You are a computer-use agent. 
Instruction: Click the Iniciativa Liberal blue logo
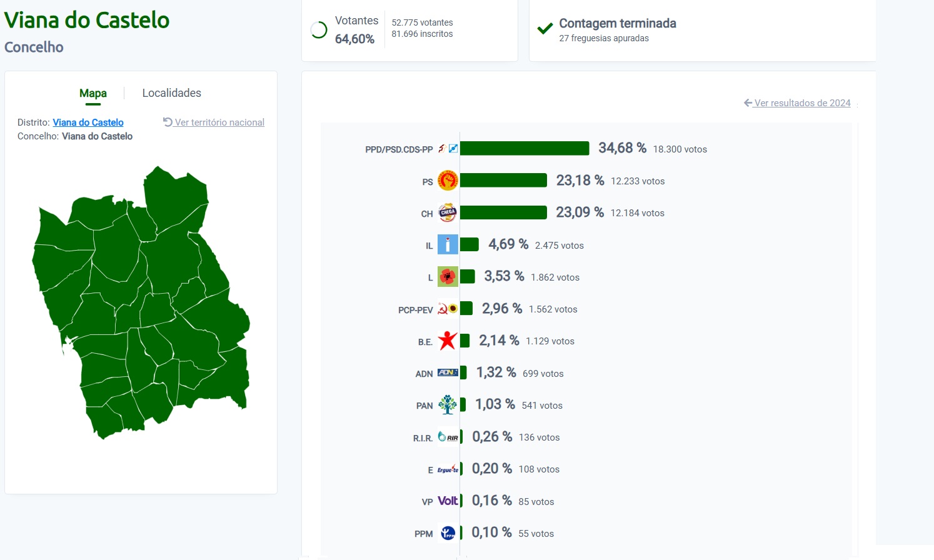[x=448, y=244]
